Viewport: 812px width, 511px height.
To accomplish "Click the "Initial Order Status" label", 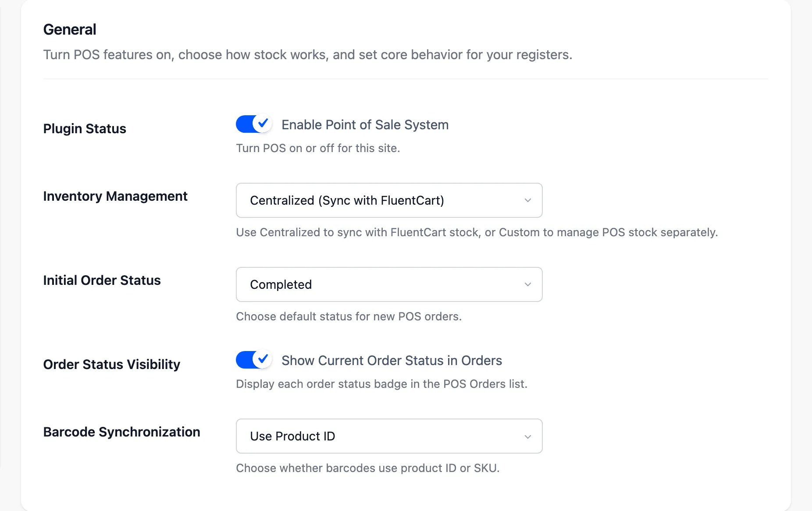I will 102,280.
